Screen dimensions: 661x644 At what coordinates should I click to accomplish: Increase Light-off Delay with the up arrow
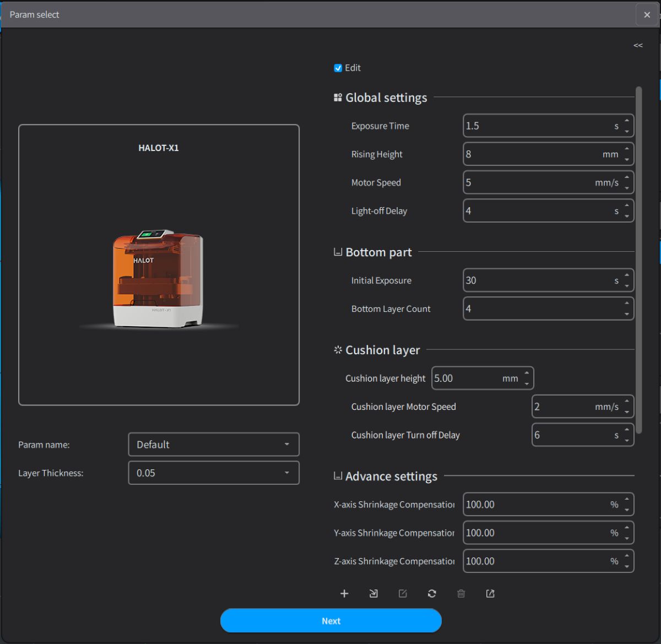point(627,206)
